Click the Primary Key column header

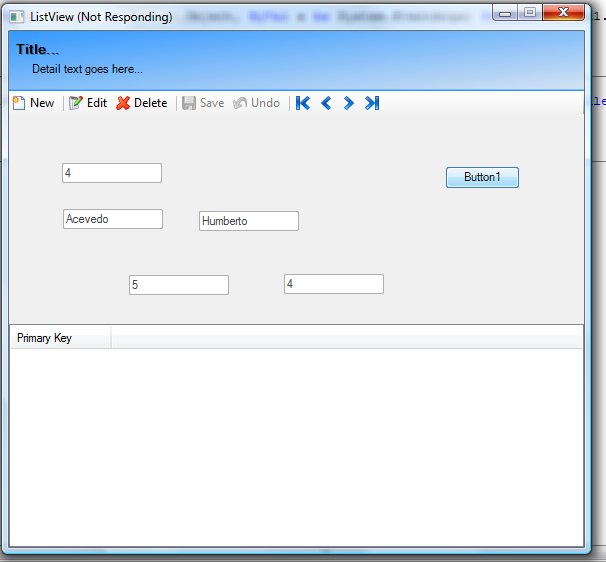[60, 338]
